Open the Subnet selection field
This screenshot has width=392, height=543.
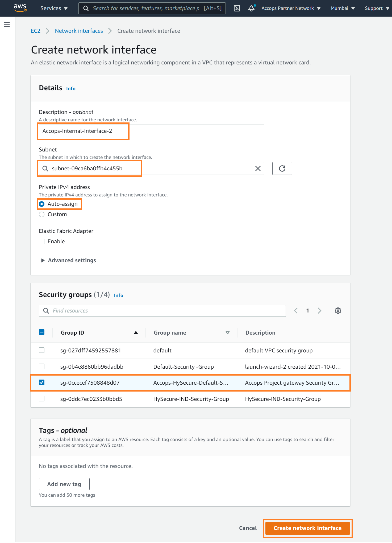click(152, 168)
